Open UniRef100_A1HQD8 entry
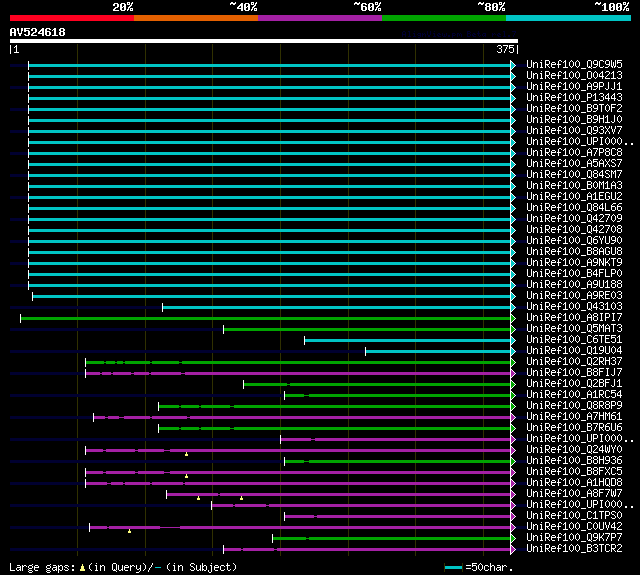 tap(574, 483)
